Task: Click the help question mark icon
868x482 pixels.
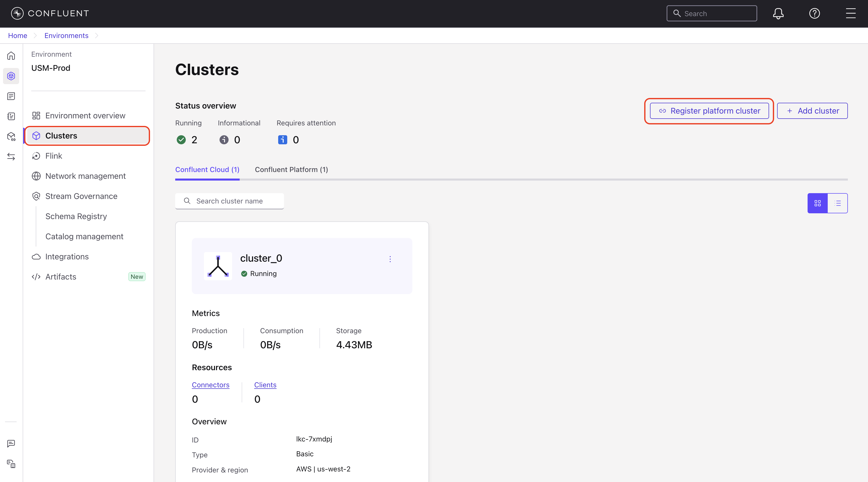Action: (x=814, y=14)
